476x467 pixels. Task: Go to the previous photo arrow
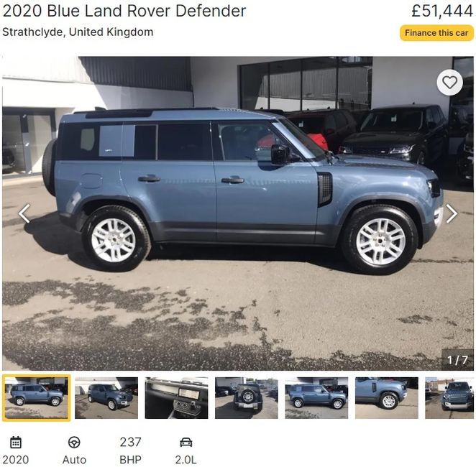tap(24, 213)
